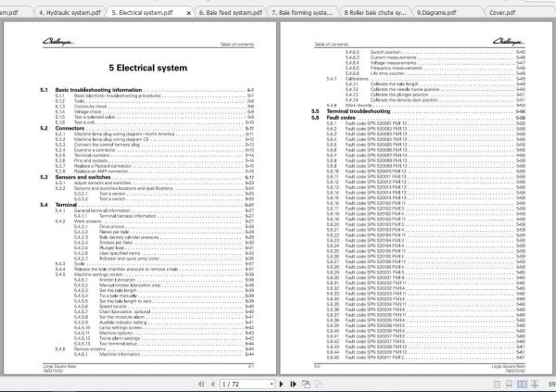556x392 pixels.
Task: Go to the first page of the document
Action: click(x=201, y=384)
